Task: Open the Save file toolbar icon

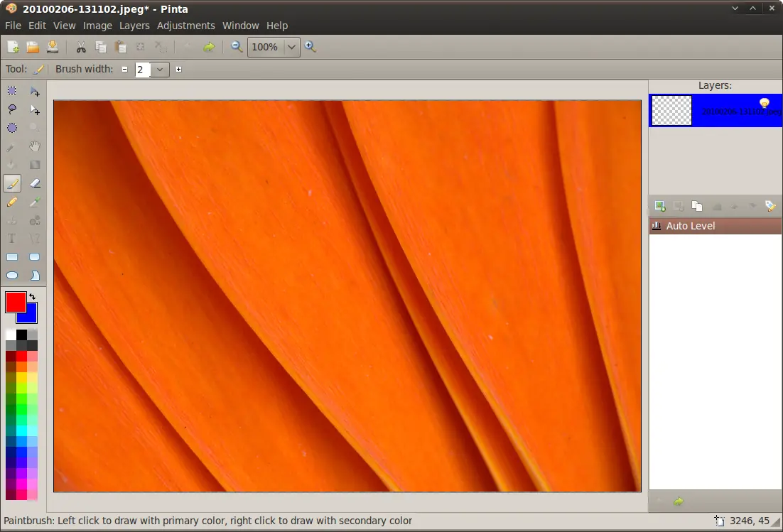Action: [x=53, y=47]
